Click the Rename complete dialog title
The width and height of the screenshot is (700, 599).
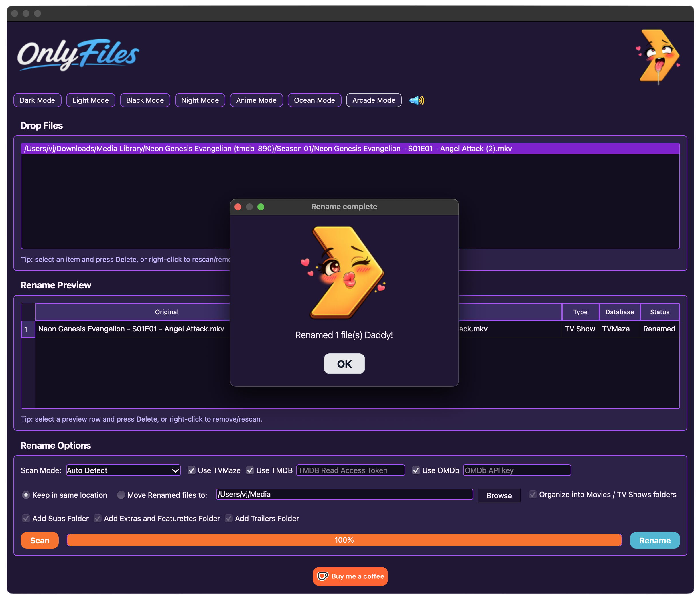(x=344, y=207)
